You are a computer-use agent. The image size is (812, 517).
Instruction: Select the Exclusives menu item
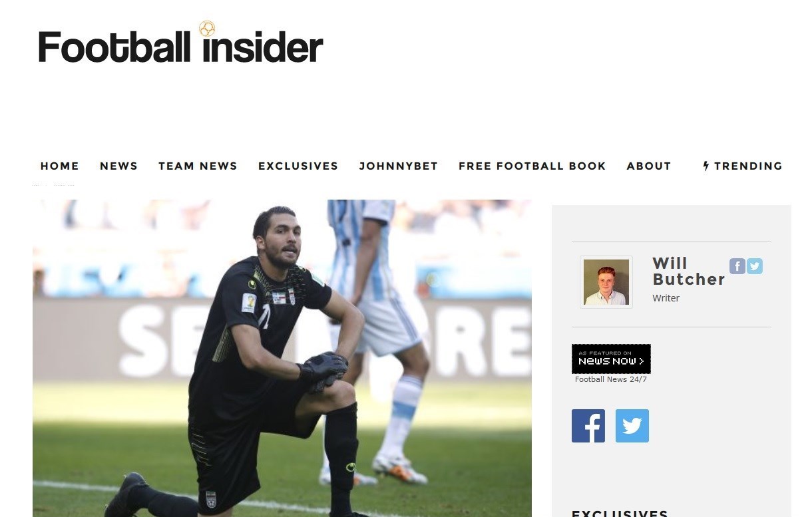click(298, 166)
